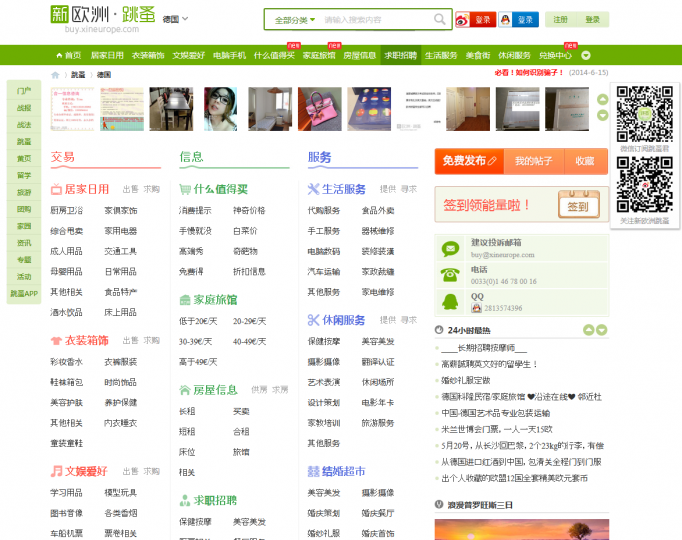Expand the navigation bar's more arrow
This screenshot has width=682, height=540.
(x=586, y=55)
